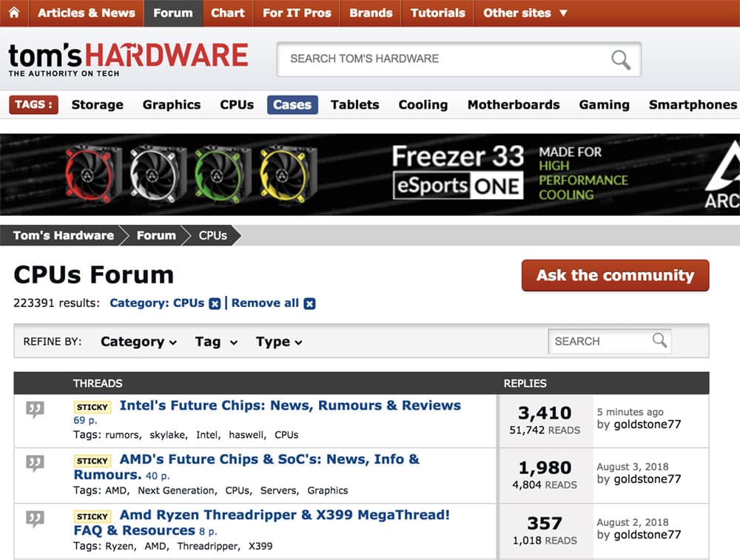740x560 pixels.
Task: Go to the For IT Pros tab
Action: coord(297,13)
